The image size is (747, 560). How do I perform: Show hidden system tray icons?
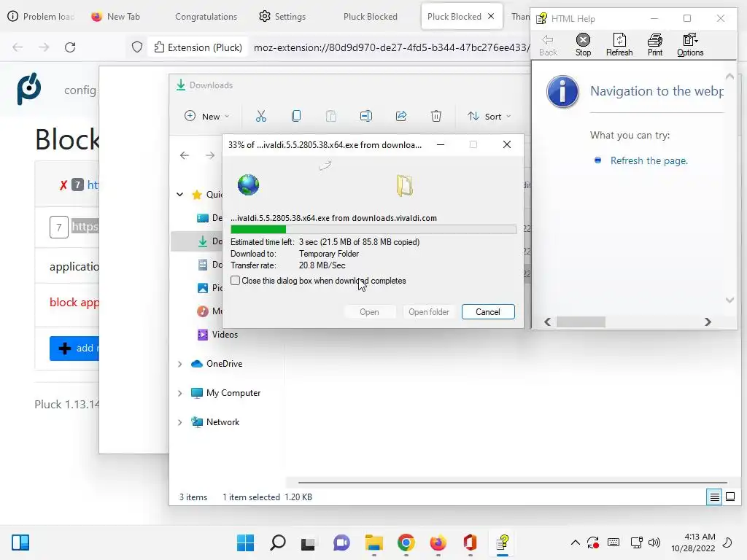tap(575, 542)
